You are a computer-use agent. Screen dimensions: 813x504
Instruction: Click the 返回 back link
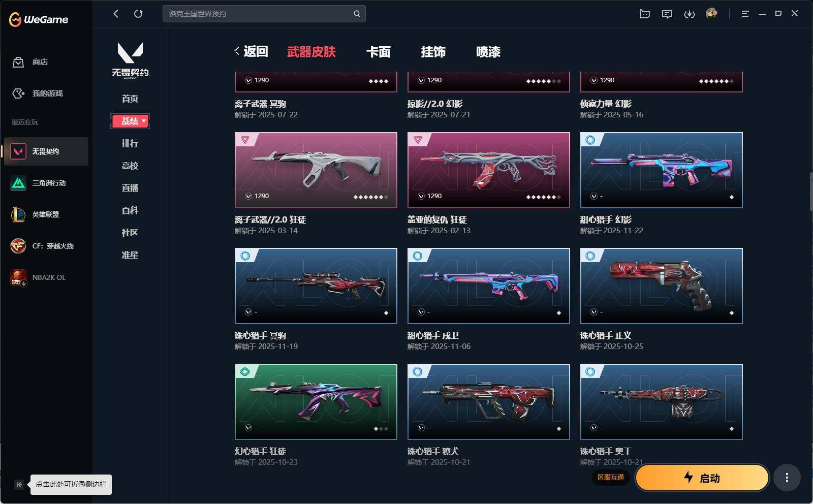point(251,51)
